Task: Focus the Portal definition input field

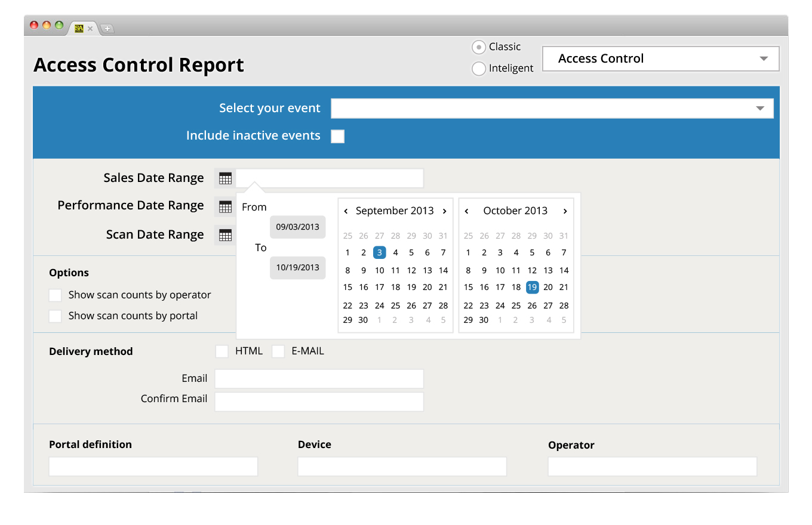Action: tap(153, 467)
